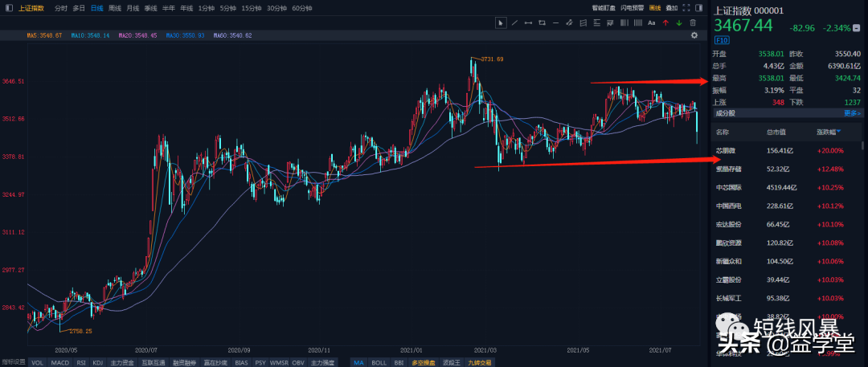
Task: Insert green down arrow marker
Action: click(679, 22)
